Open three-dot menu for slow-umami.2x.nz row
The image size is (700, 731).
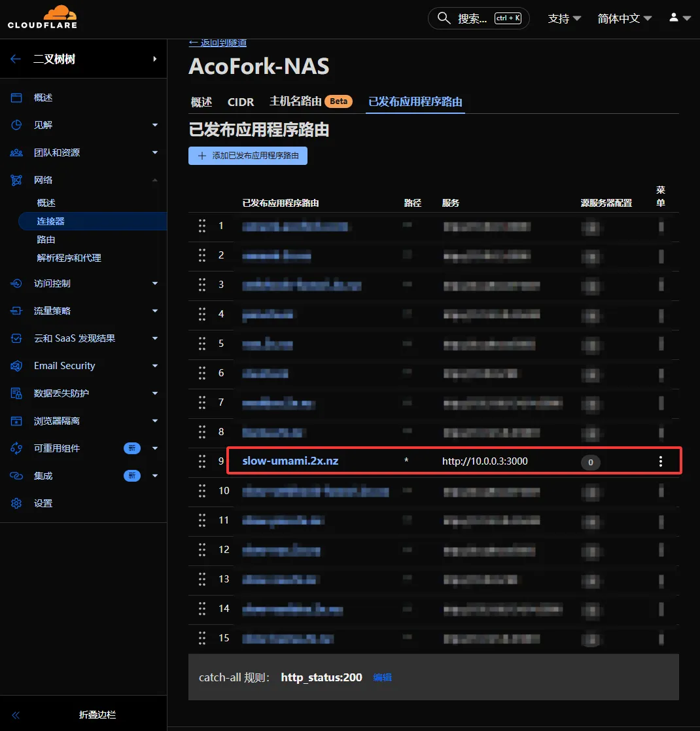pyautogui.click(x=661, y=461)
